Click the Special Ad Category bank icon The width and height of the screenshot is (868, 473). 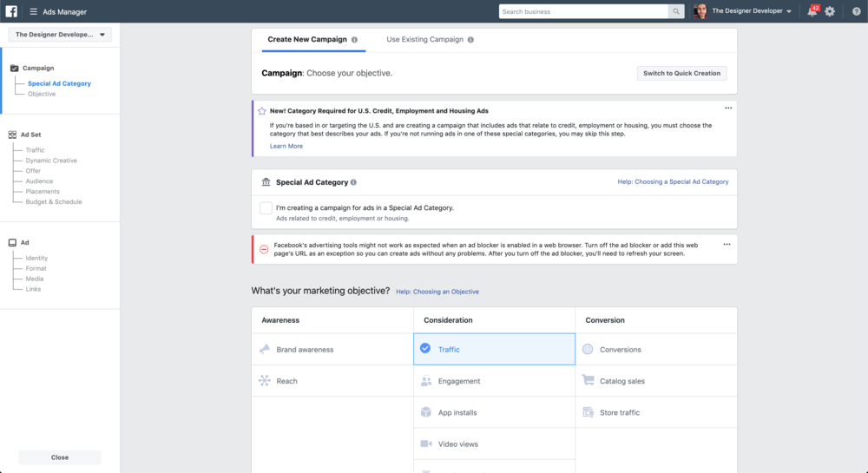(x=266, y=182)
